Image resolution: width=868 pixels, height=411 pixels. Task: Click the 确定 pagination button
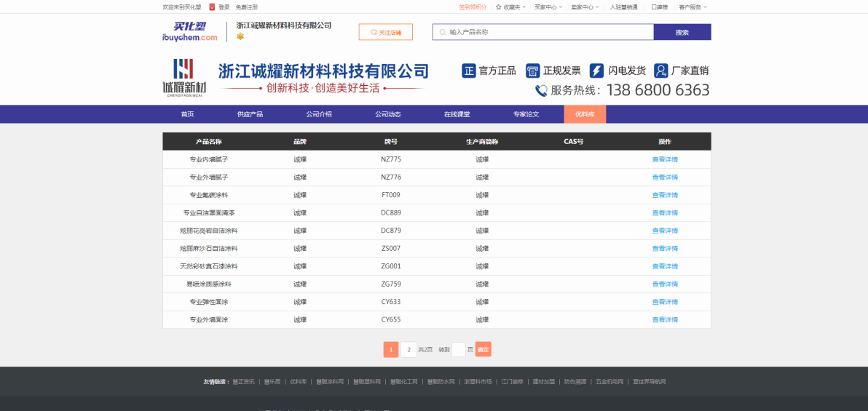[484, 350]
